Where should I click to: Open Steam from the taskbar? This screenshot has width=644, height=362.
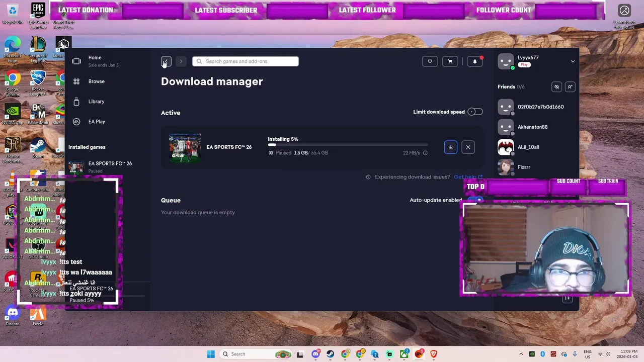coord(331,354)
